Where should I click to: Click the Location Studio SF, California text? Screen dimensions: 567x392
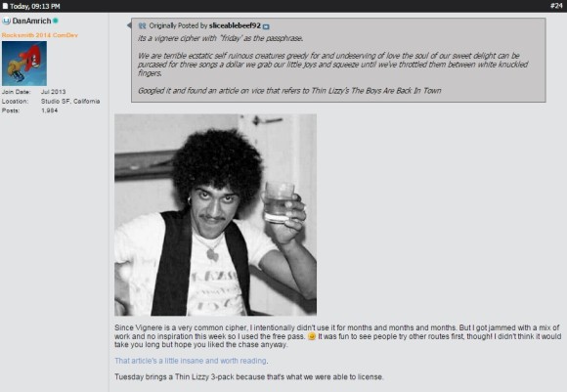click(70, 102)
